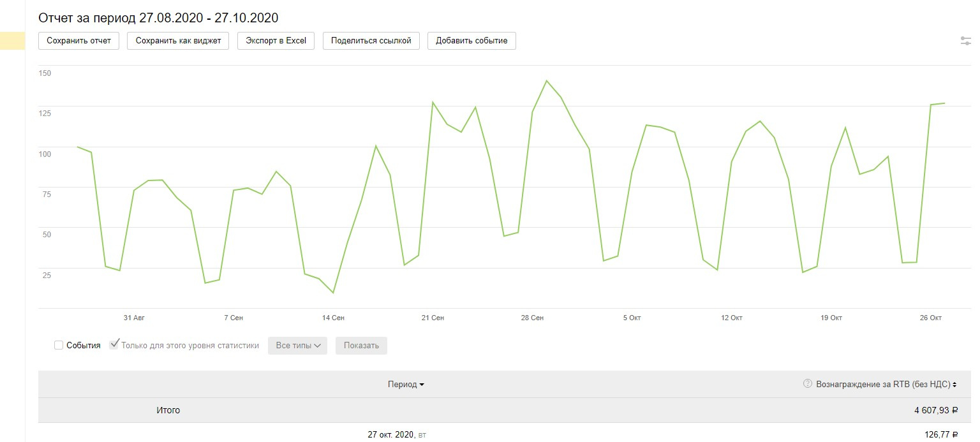Click x-axis label 7 Сен
Screen dimensions: 980x442
click(x=234, y=318)
